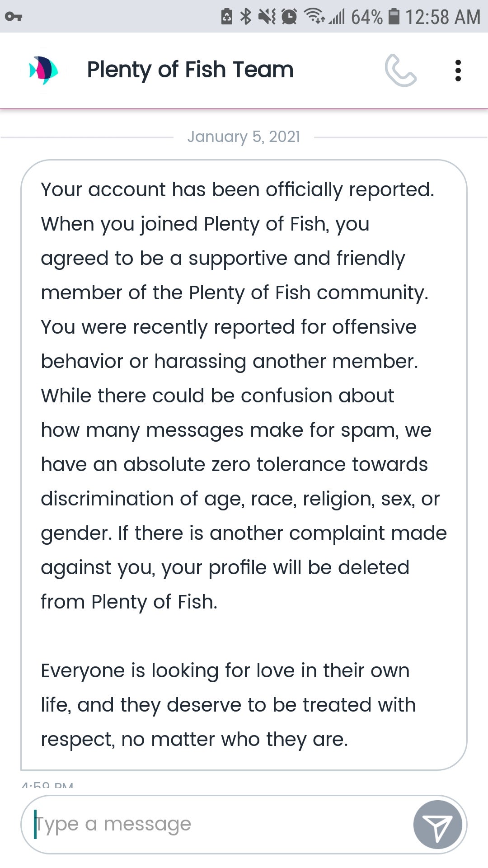The width and height of the screenshot is (488, 868).
Task: Select the 'Your account has been officially reported' message
Action: 237,190
